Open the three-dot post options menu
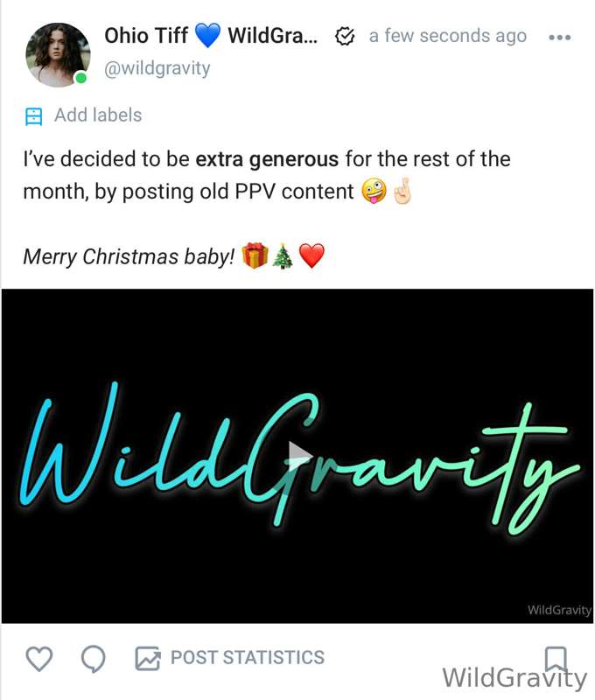 click(x=559, y=38)
